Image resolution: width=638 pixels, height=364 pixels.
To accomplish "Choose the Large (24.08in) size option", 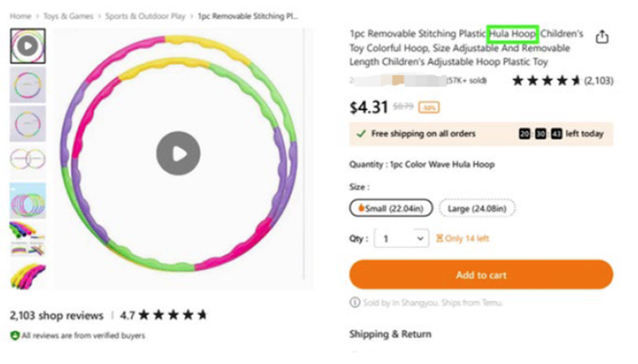I will coord(477,208).
